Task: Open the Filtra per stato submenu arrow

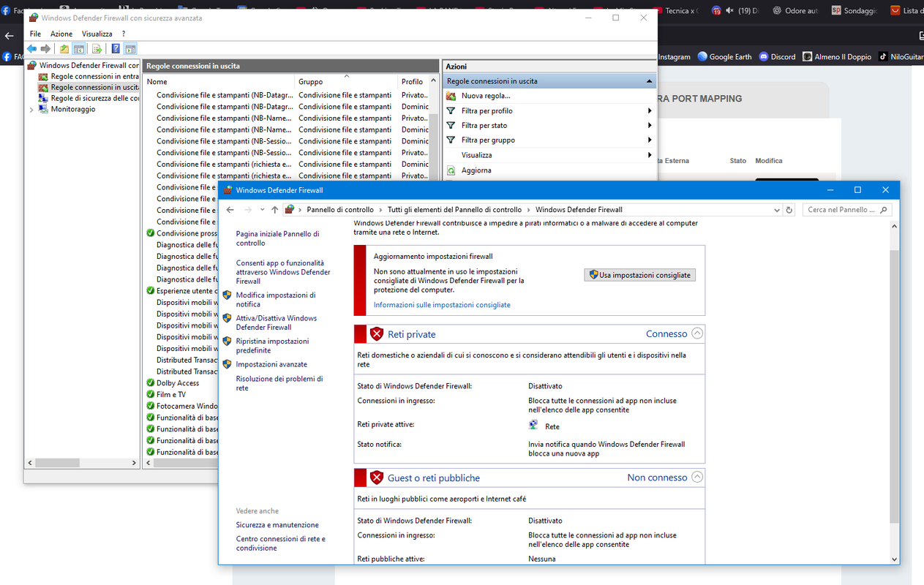Action: [650, 125]
